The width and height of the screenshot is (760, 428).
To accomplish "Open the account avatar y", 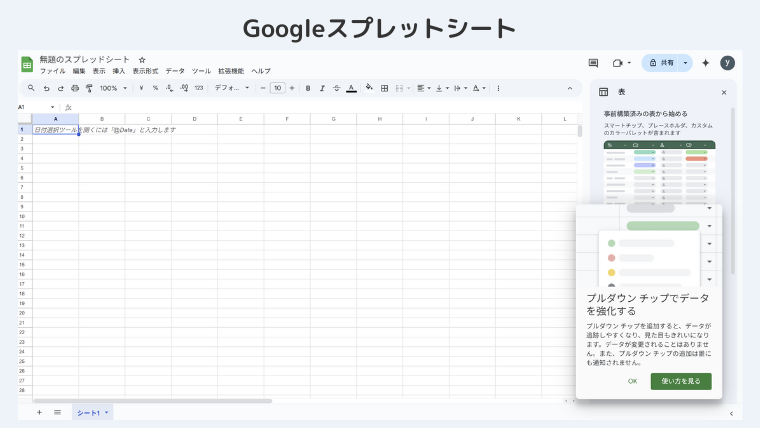I will [x=727, y=63].
